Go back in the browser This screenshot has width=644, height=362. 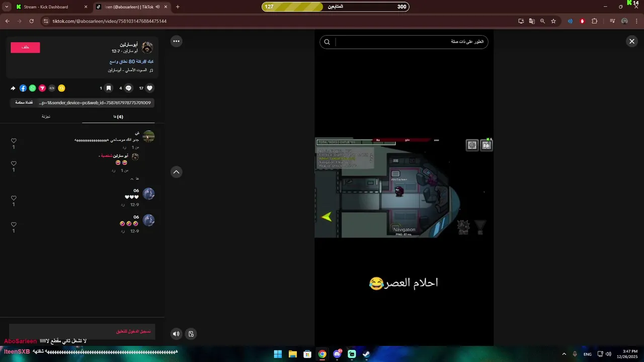tap(7, 21)
